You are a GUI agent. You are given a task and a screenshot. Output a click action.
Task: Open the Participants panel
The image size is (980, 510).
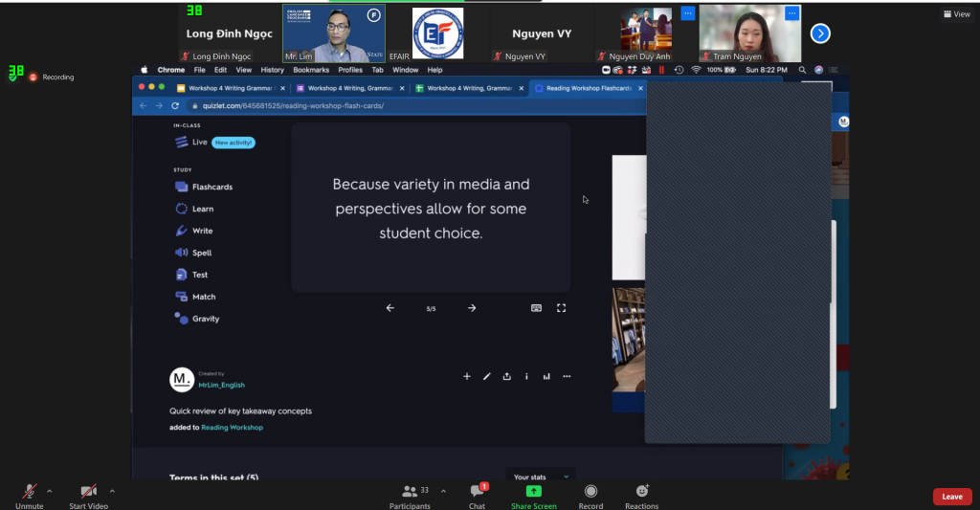tap(410, 497)
